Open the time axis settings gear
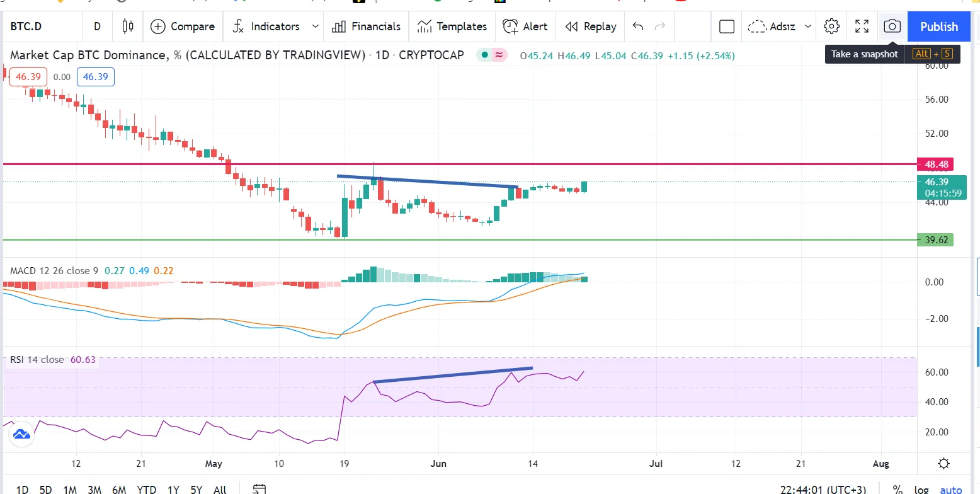Image resolution: width=980 pixels, height=494 pixels. (943, 464)
